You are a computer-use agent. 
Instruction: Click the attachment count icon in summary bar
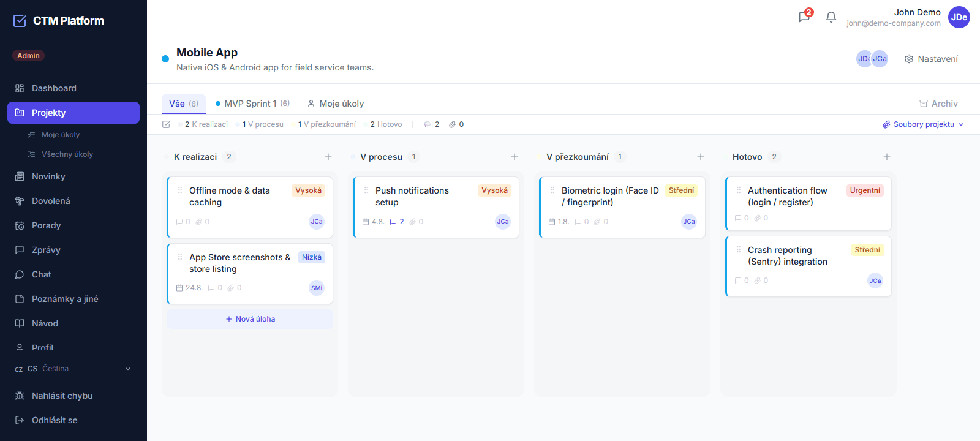click(452, 124)
